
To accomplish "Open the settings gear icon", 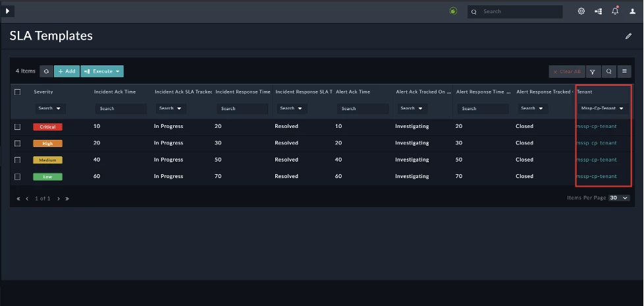I will pos(581,11).
